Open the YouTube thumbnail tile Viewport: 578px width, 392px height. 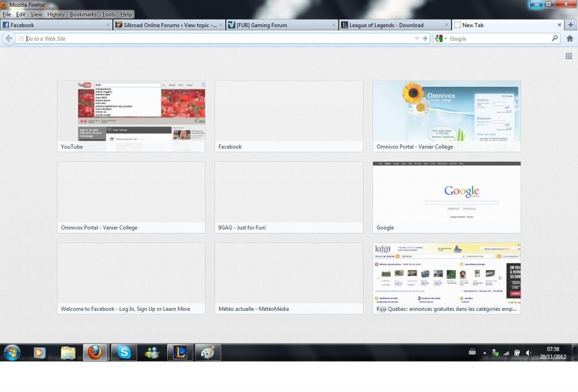131,116
